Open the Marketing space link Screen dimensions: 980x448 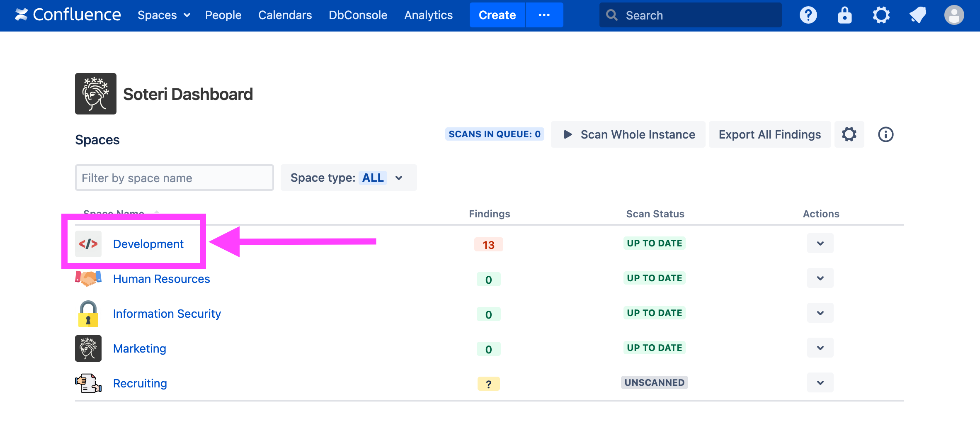[140, 348]
